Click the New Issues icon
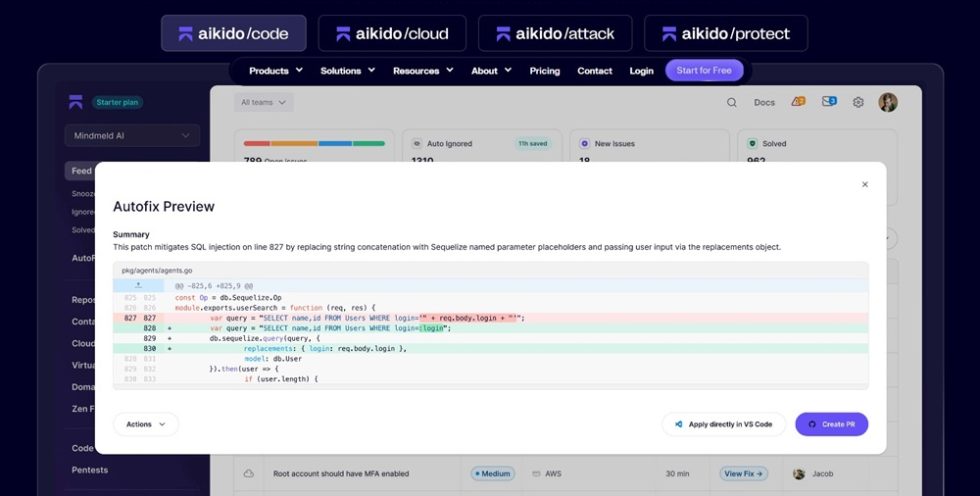Image resolution: width=980 pixels, height=496 pixels. tap(584, 144)
